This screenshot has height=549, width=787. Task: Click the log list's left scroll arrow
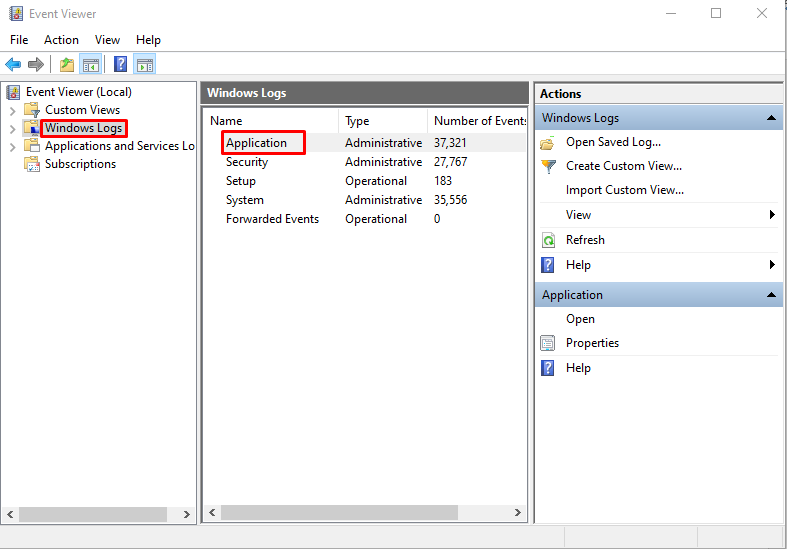[x=212, y=512]
